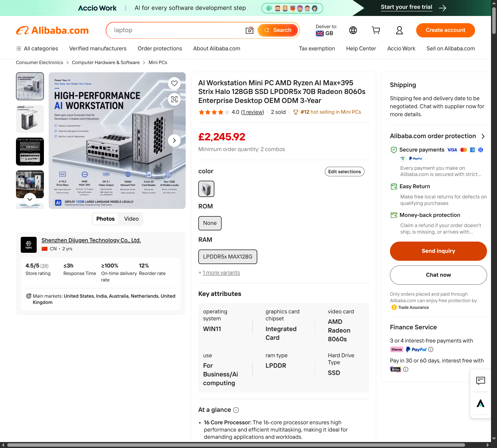Select the third thumbnail showing rear ports
This screenshot has width=497, height=448.
tap(30, 152)
